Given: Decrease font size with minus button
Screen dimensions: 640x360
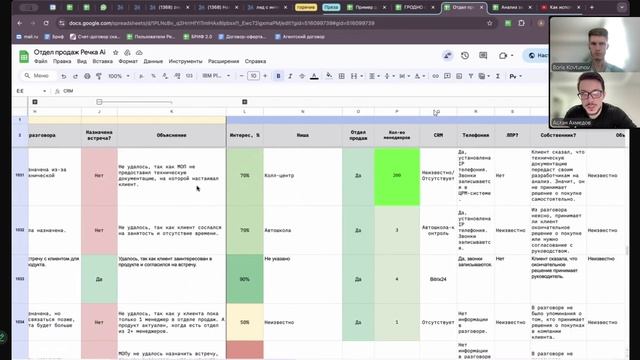Looking at the screenshot, I should [x=242, y=76].
